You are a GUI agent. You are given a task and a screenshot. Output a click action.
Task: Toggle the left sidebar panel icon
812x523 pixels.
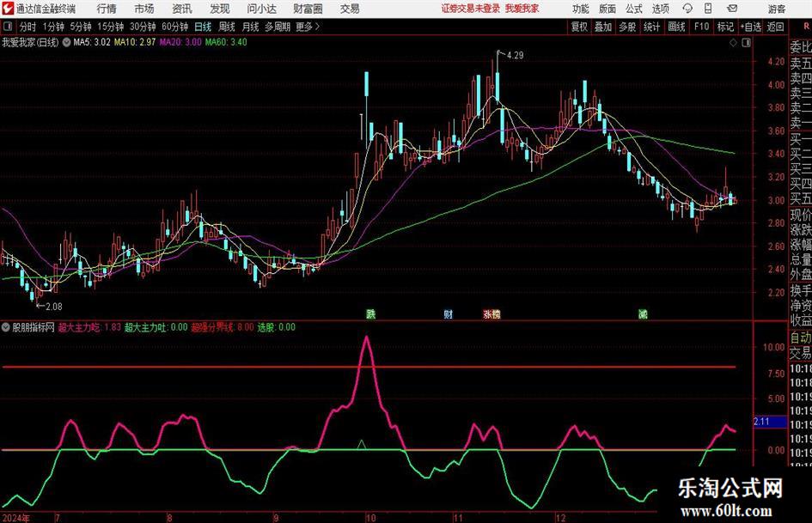coord(8,27)
